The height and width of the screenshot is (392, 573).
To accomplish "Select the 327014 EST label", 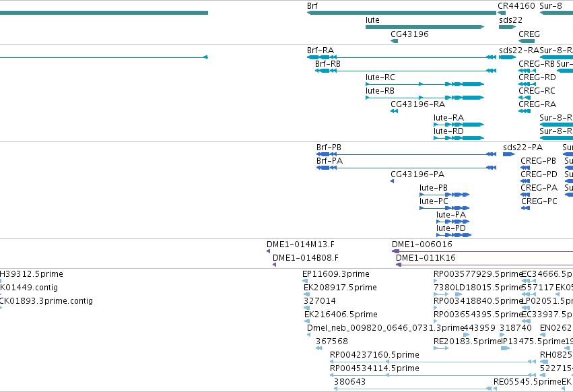I will (x=319, y=301).
